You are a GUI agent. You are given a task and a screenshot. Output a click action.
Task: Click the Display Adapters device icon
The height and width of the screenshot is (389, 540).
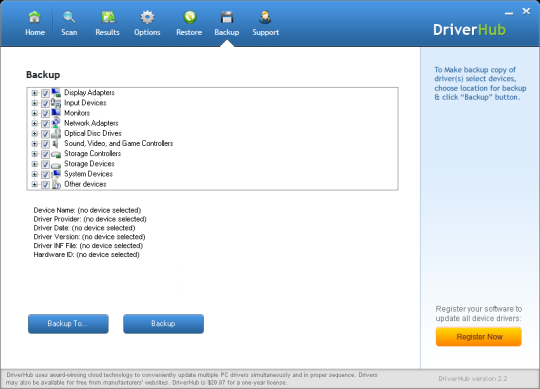pos(56,93)
